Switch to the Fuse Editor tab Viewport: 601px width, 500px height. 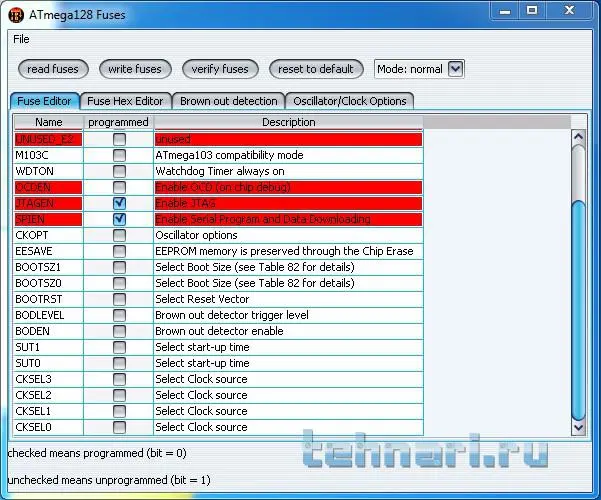(44, 101)
